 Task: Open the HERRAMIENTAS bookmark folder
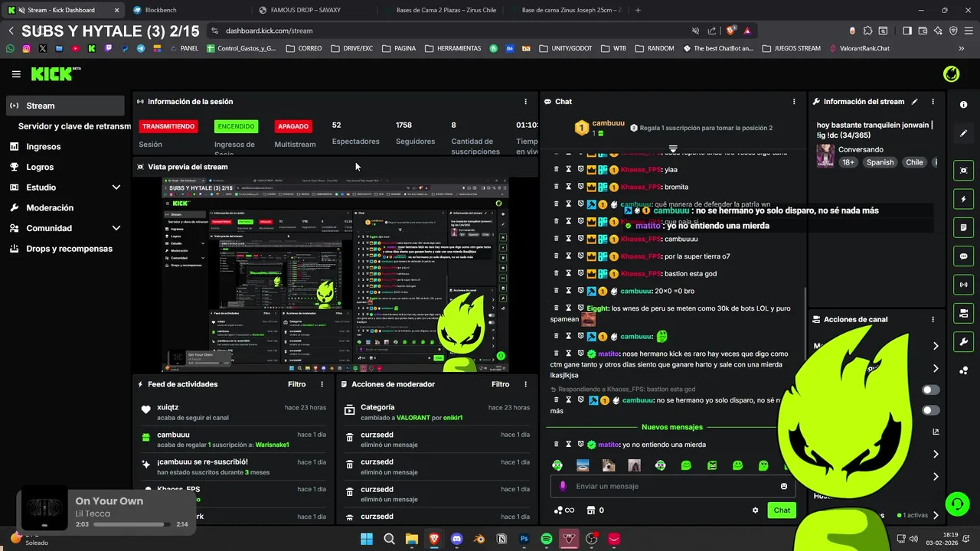(452, 48)
